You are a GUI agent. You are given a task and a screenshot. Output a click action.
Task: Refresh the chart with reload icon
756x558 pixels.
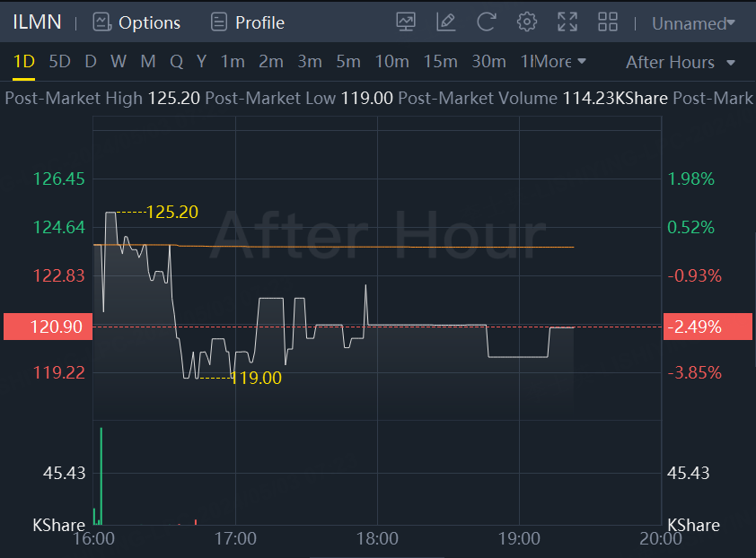tap(487, 22)
